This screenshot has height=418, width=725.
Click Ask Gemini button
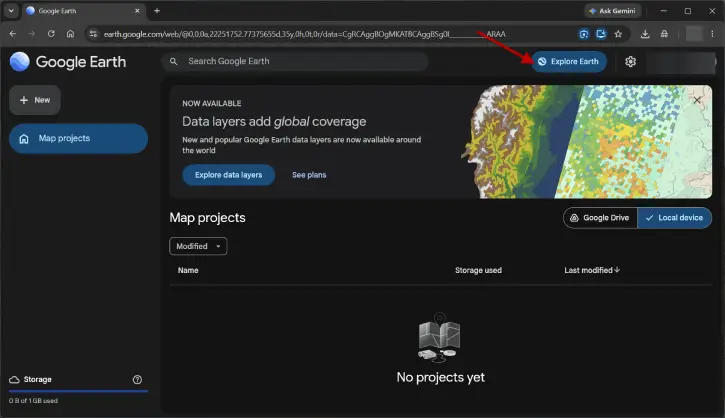pos(613,11)
